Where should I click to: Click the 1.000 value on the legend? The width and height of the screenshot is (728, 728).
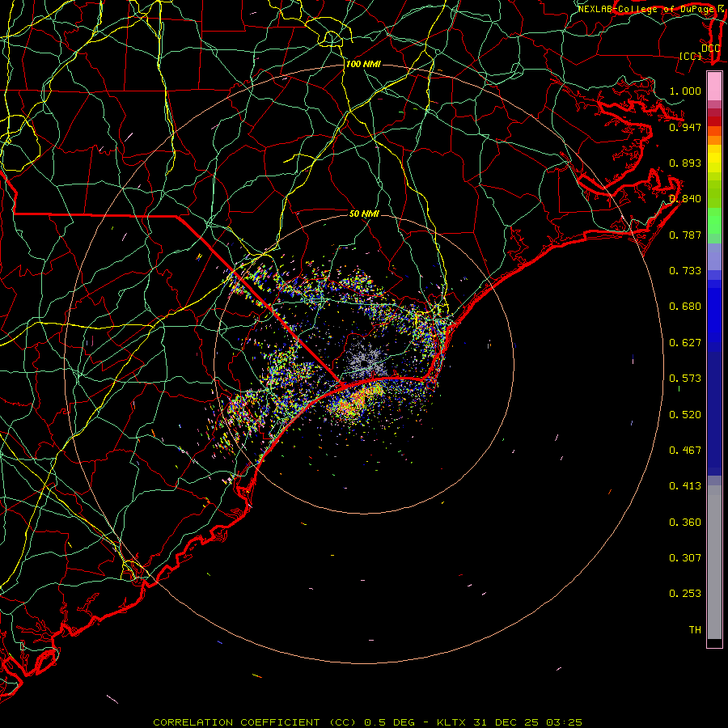point(685,91)
